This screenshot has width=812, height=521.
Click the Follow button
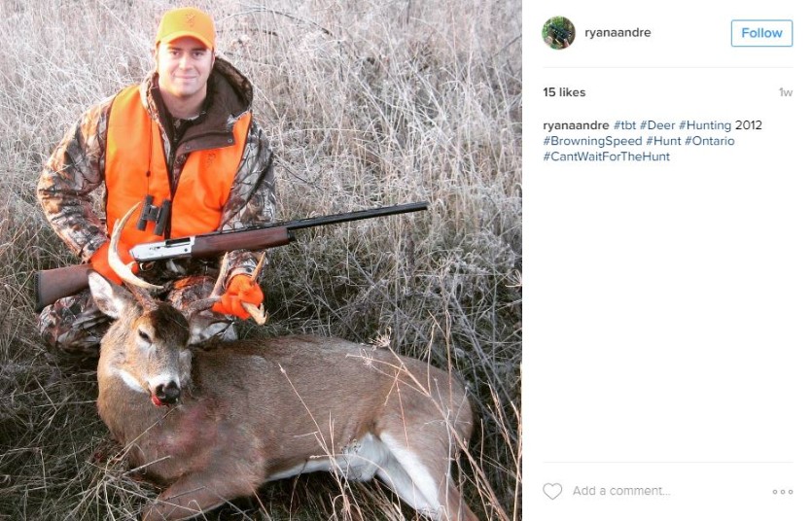tap(761, 33)
